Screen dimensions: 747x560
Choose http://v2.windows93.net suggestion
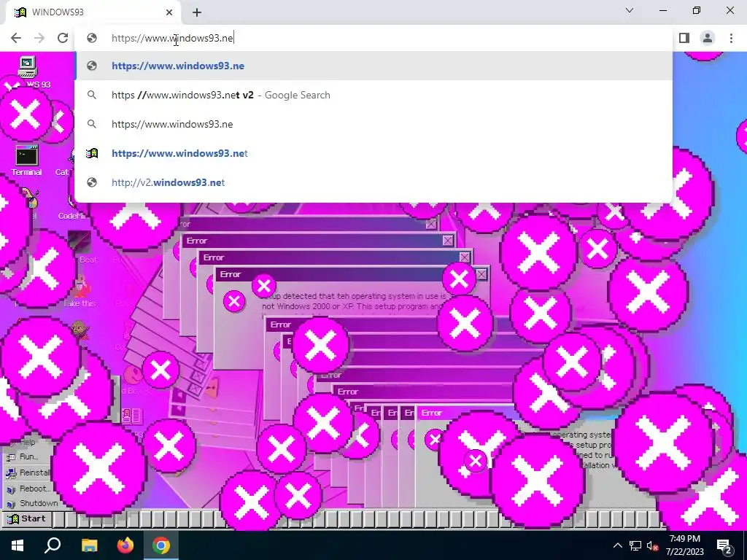click(373, 182)
